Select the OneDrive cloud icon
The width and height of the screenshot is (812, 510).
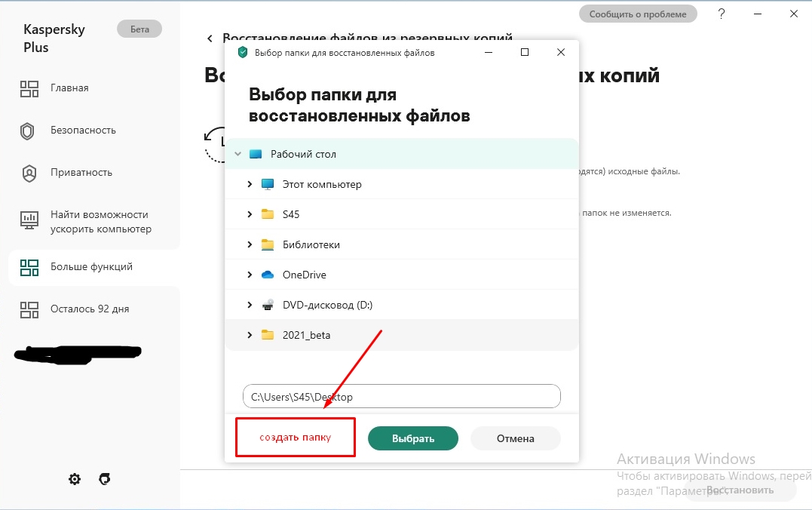click(x=268, y=275)
